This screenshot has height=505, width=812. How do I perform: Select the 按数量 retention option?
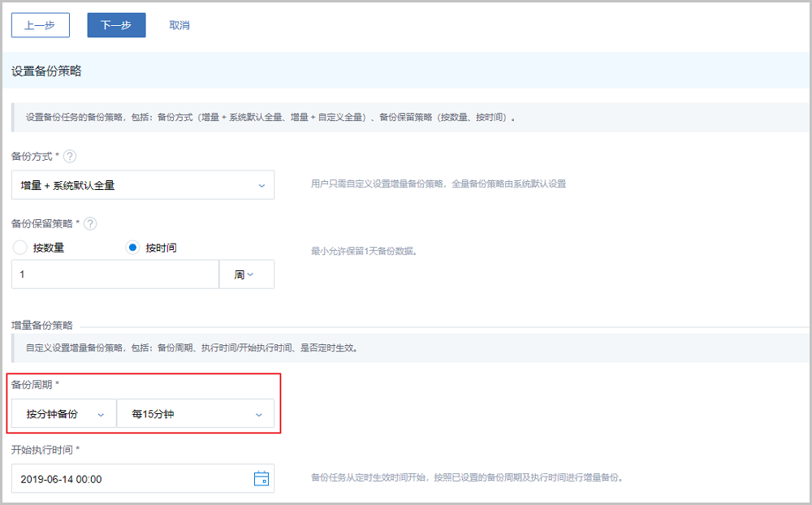[x=21, y=248]
